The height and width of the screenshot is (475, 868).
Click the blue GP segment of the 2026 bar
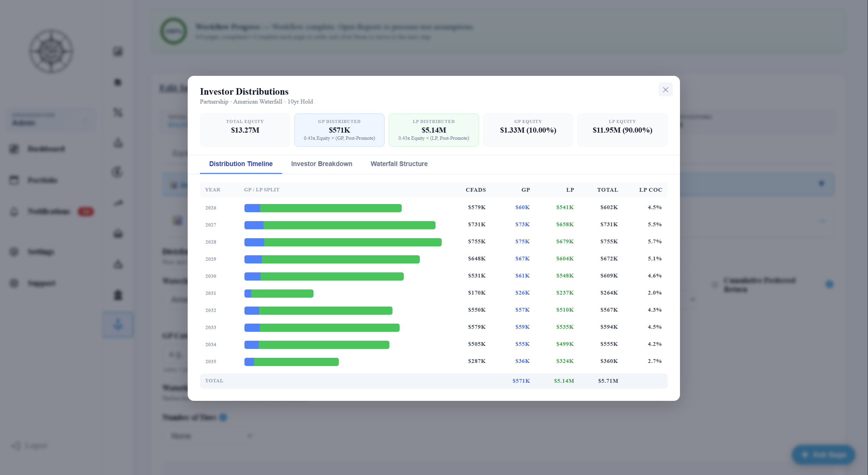pyautogui.click(x=252, y=208)
